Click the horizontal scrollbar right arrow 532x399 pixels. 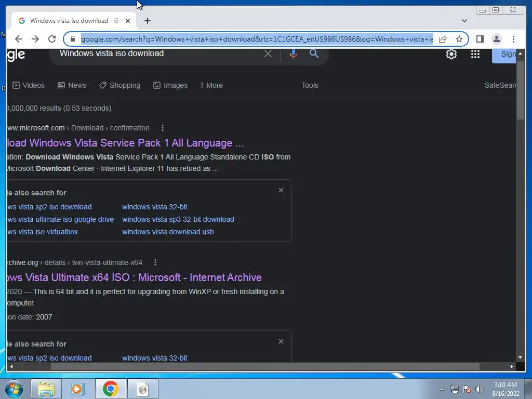point(512,366)
